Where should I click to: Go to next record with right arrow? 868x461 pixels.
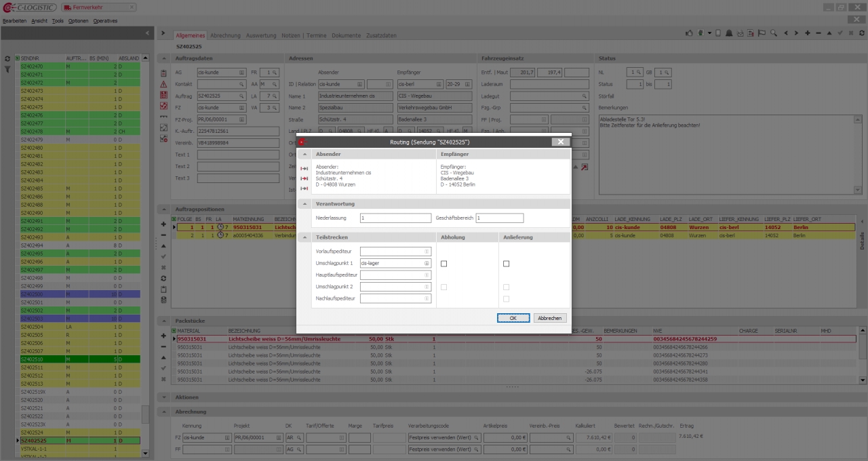(x=796, y=33)
